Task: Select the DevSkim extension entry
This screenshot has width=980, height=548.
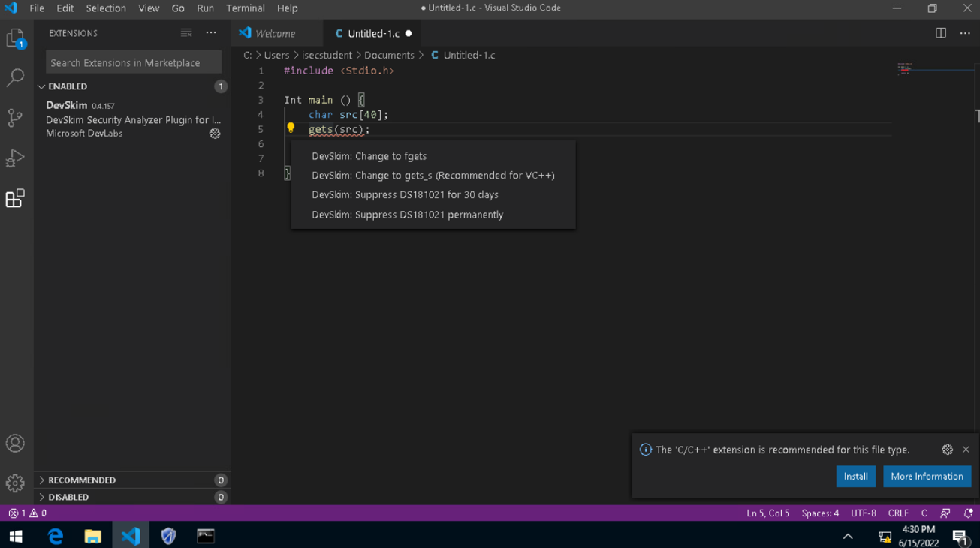Action: (x=132, y=119)
